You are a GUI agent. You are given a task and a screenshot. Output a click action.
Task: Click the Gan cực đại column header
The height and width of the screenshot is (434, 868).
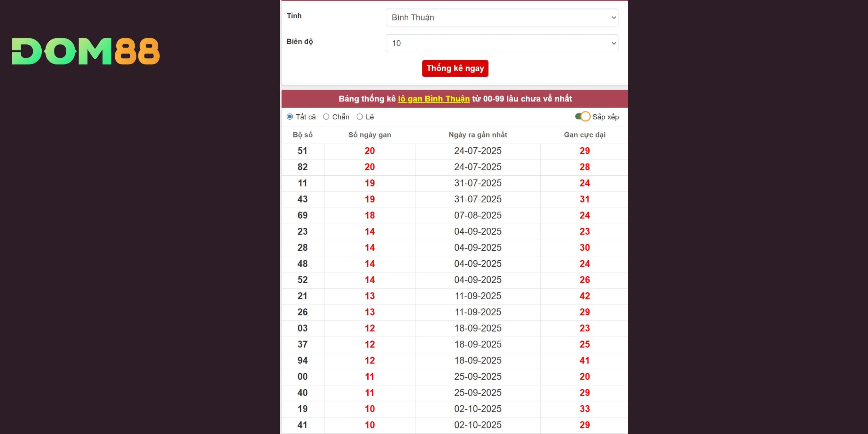click(584, 135)
